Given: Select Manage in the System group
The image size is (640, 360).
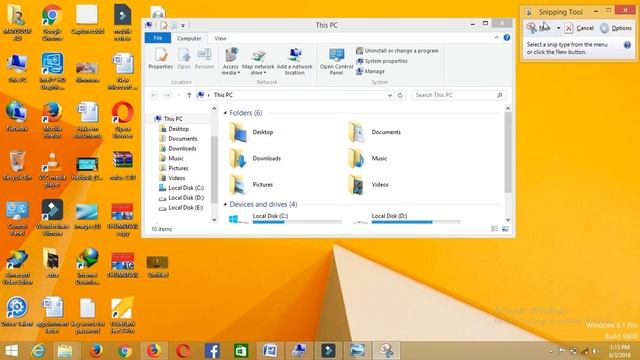Looking at the screenshot, I should tap(370, 71).
